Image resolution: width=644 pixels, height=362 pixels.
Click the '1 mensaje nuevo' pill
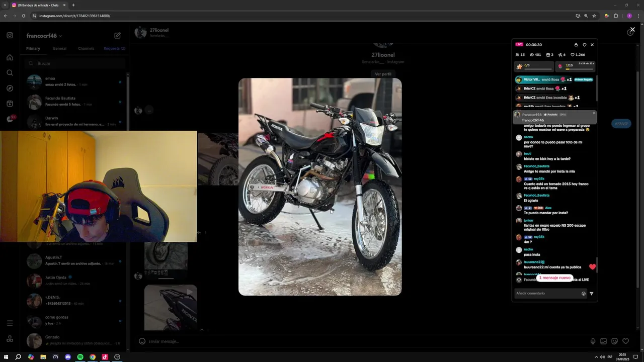click(x=554, y=278)
